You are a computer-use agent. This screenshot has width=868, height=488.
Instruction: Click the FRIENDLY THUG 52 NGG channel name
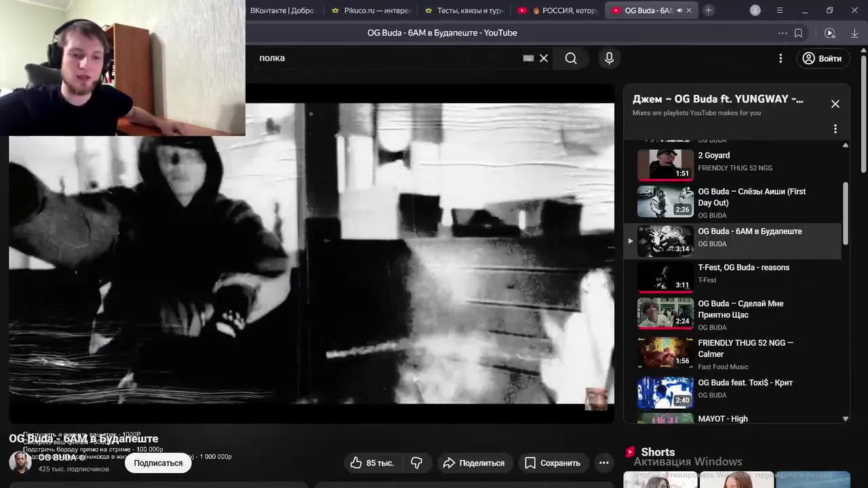coord(735,168)
